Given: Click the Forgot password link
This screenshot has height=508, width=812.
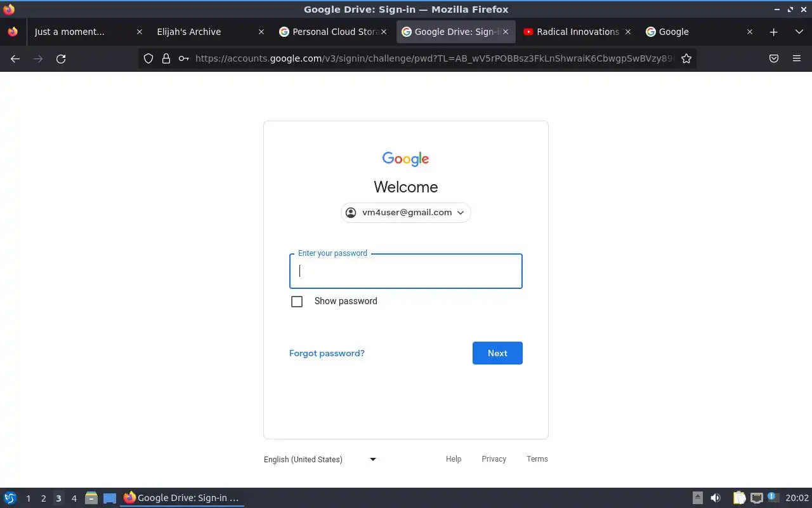Looking at the screenshot, I should [x=327, y=353].
